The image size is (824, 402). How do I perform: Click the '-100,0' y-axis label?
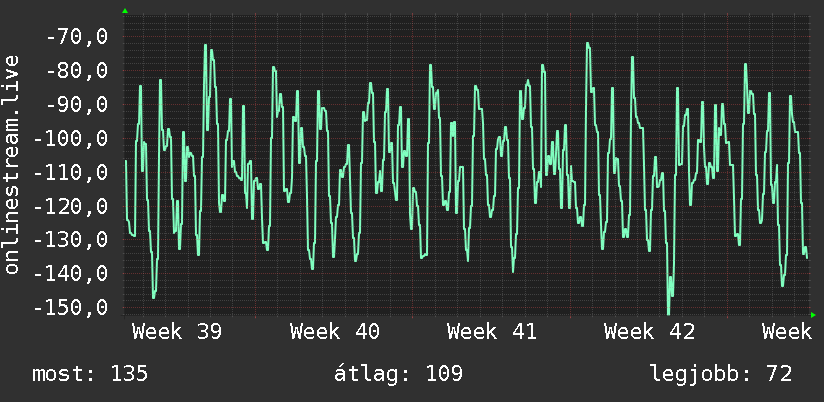(x=70, y=139)
